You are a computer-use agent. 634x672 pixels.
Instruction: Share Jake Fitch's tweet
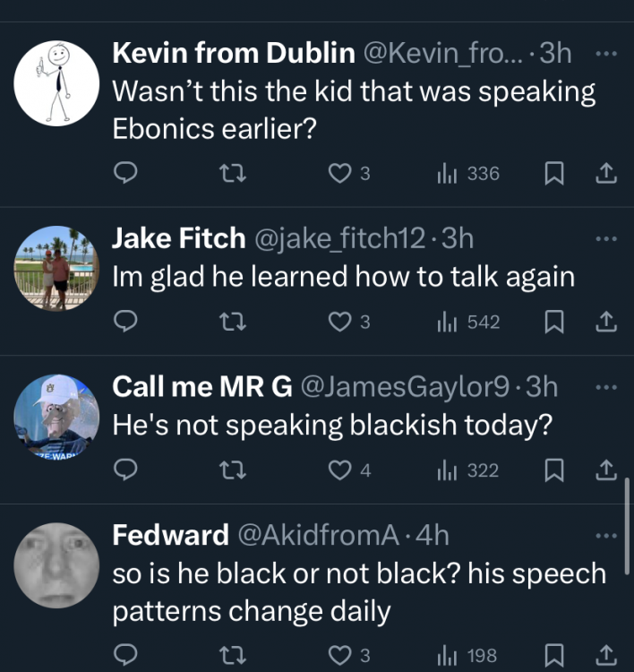tap(606, 322)
